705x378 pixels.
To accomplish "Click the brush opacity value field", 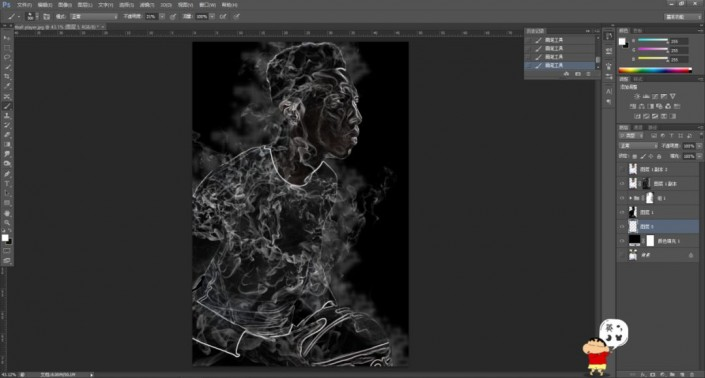I will click(x=151, y=17).
